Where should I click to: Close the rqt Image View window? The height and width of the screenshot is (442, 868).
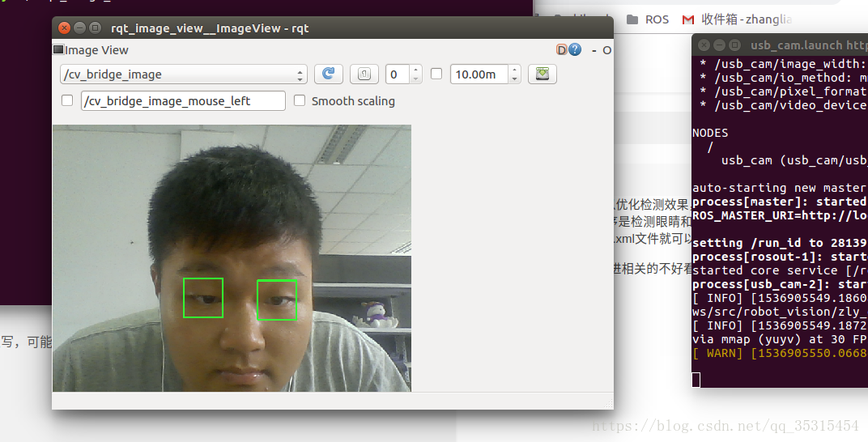click(x=64, y=28)
